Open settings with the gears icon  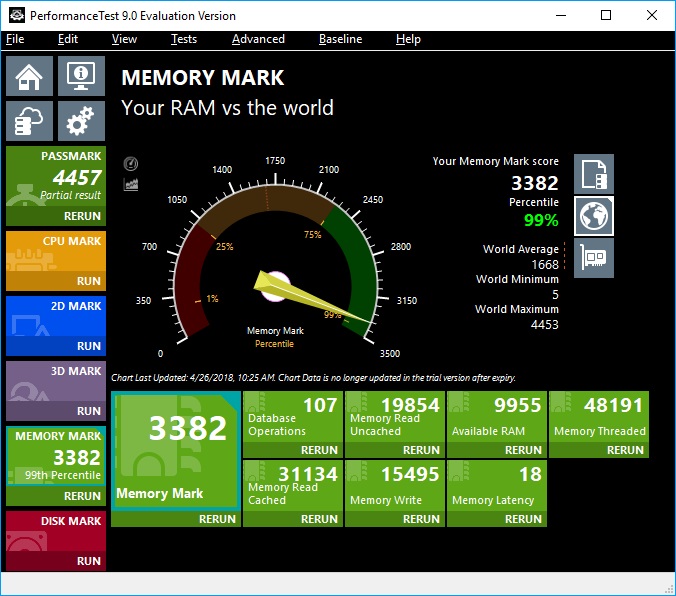(x=81, y=122)
